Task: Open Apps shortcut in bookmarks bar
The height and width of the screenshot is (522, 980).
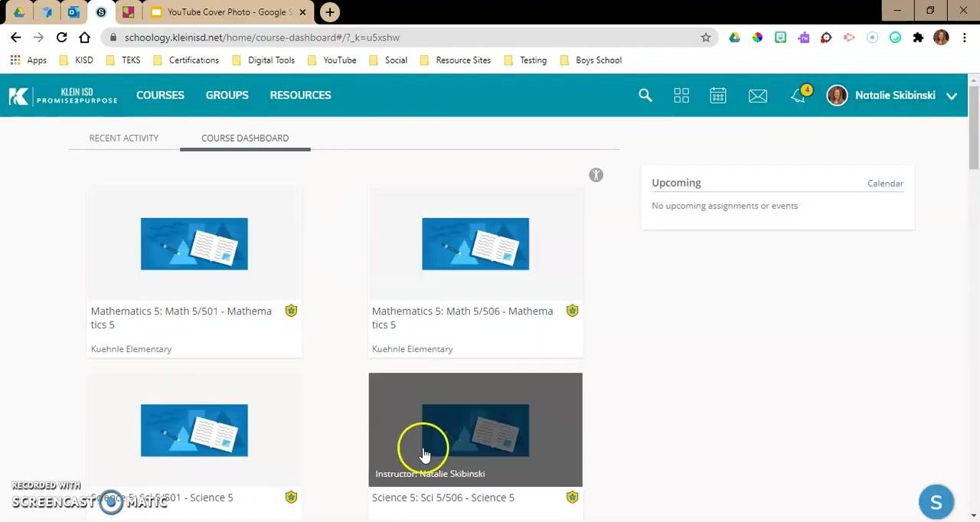Action: click(x=28, y=60)
